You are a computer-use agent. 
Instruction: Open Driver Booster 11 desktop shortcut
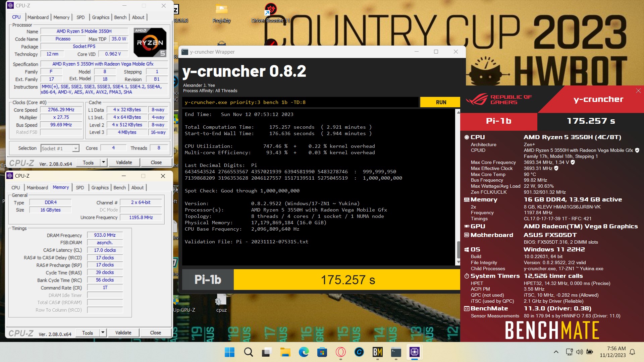click(x=271, y=13)
